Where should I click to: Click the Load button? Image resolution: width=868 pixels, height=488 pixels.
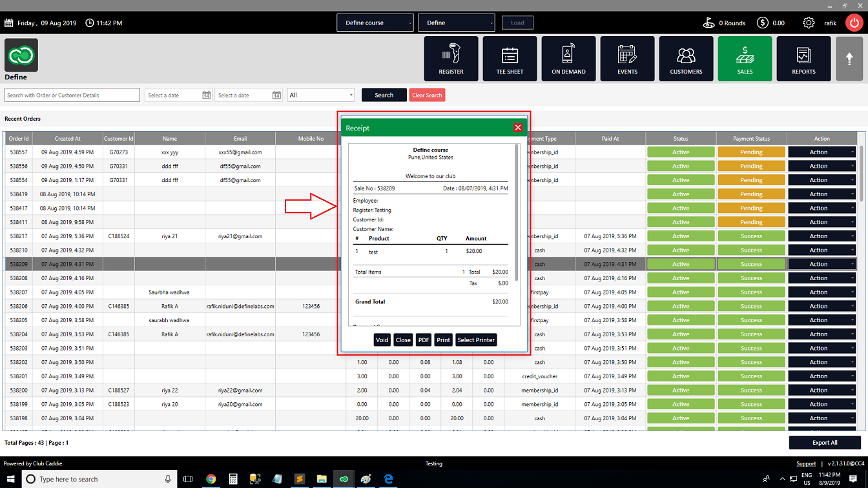(x=518, y=23)
